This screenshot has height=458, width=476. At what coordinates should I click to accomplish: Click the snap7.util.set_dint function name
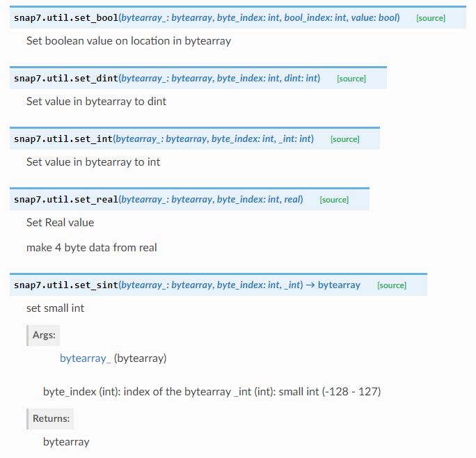(66, 79)
